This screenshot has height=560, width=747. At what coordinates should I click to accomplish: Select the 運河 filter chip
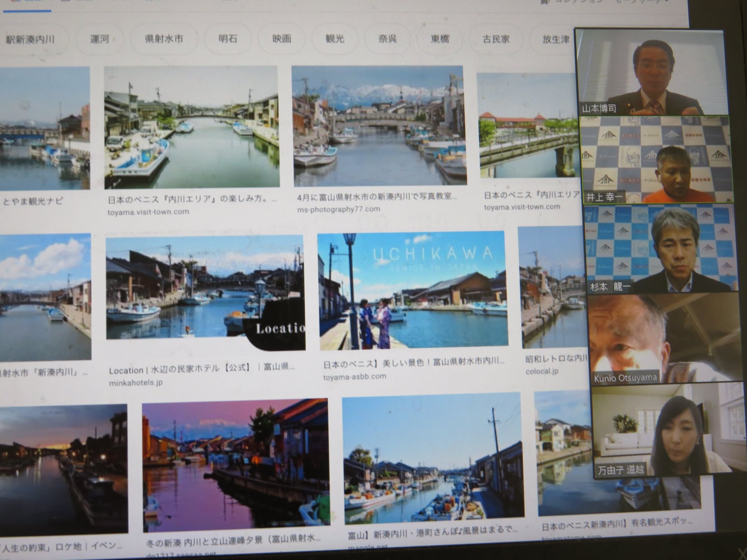tap(100, 39)
